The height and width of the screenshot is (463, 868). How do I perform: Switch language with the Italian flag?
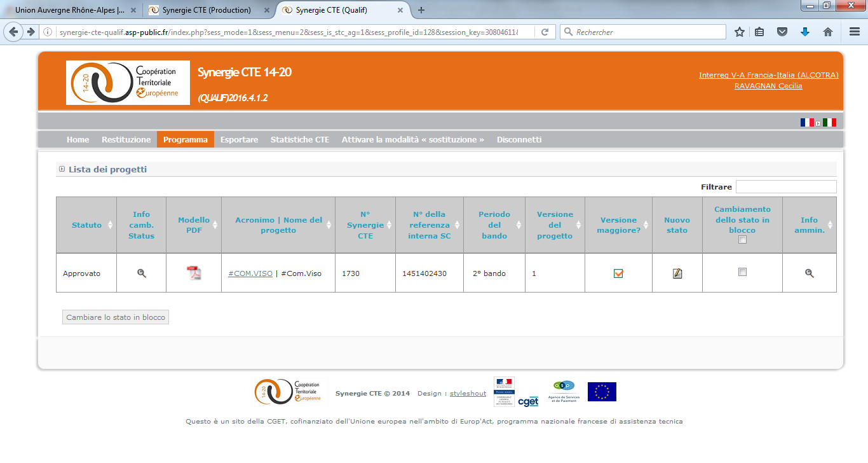(x=829, y=122)
